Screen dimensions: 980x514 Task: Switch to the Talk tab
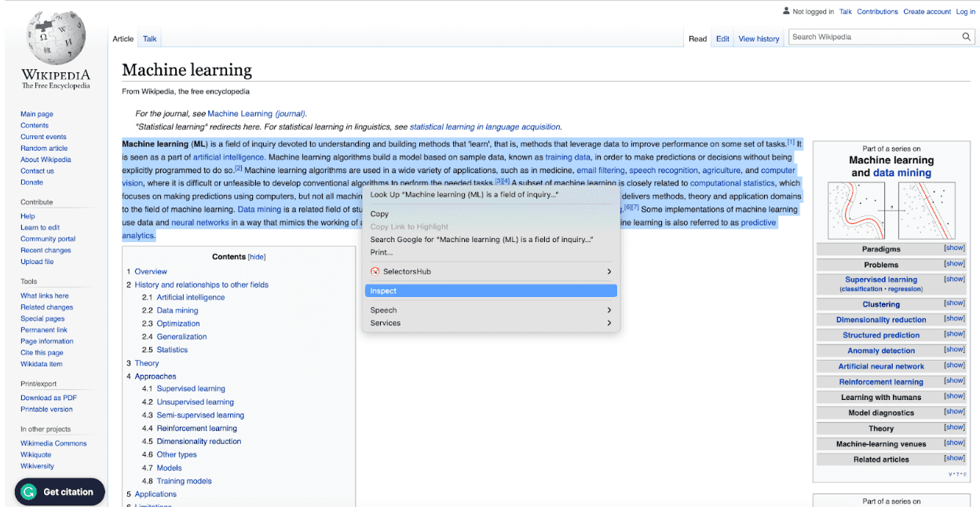coord(149,38)
